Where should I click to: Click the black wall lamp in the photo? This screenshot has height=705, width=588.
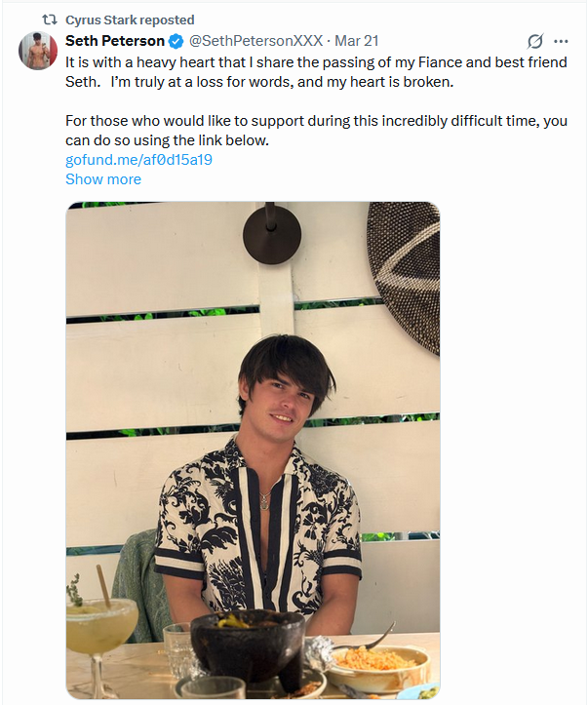point(272,232)
